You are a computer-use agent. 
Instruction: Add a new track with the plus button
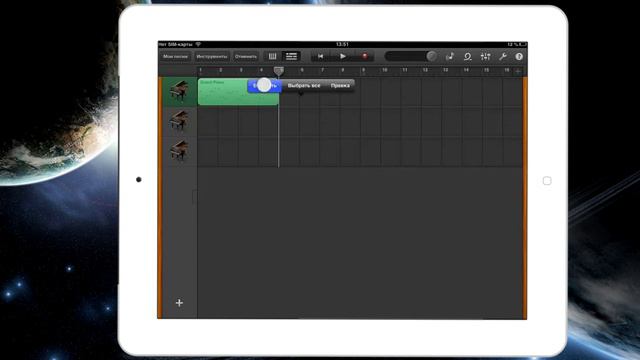pos(179,303)
